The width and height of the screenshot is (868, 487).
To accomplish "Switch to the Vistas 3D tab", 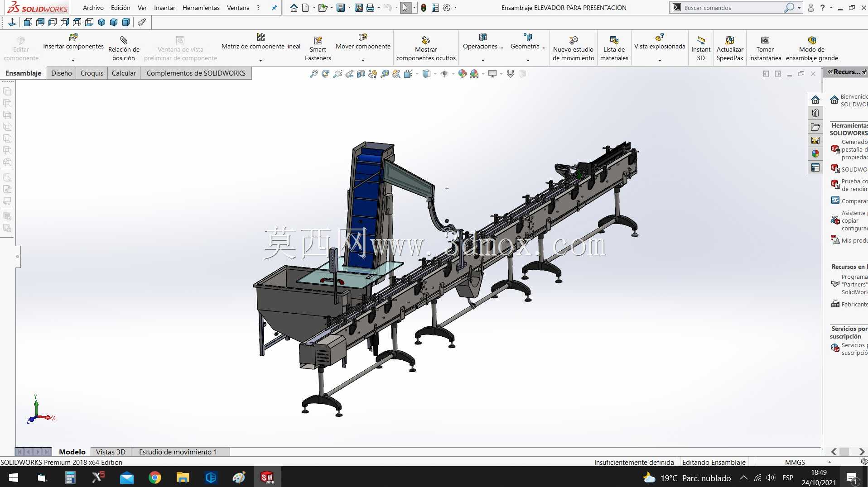I will coord(111,452).
